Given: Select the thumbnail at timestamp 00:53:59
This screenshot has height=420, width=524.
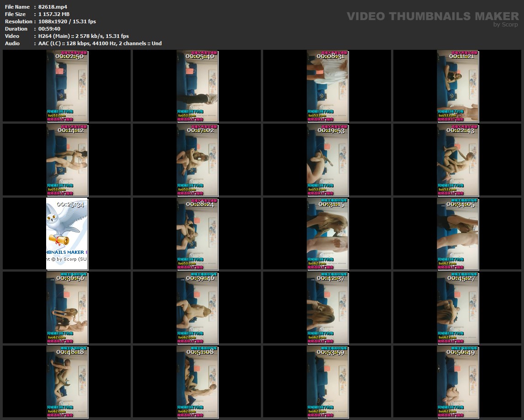Looking at the screenshot, I should pos(328,382).
